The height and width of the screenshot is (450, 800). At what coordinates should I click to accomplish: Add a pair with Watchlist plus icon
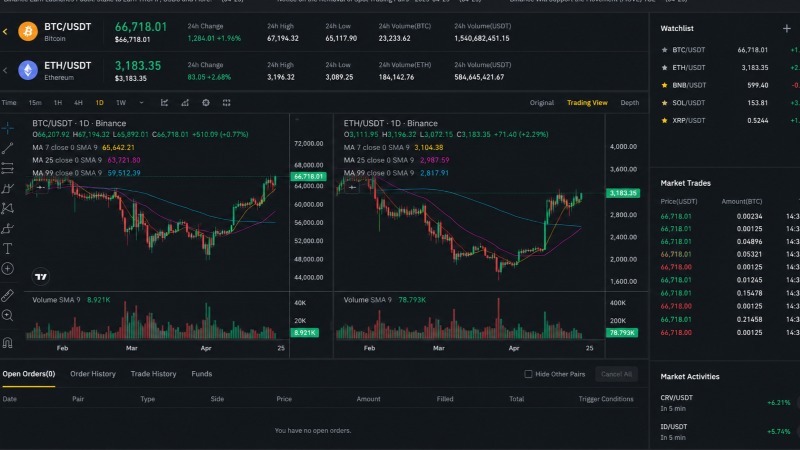pyautogui.click(x=786, y=29)
